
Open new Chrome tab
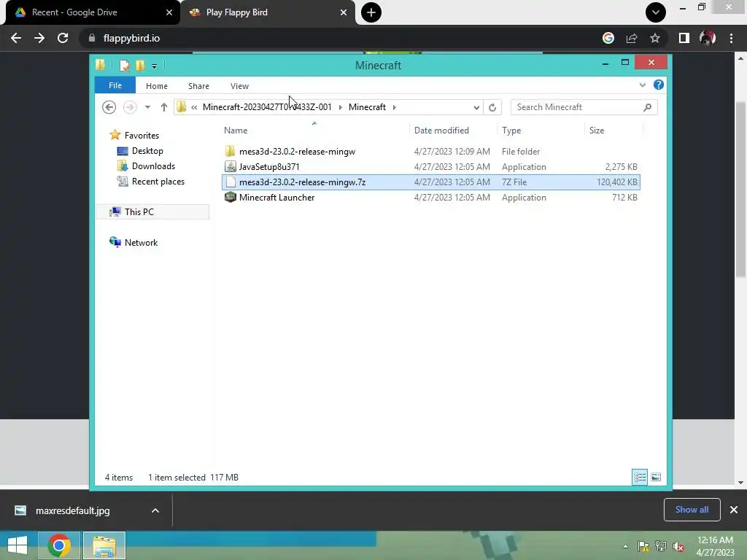[371, 12]
